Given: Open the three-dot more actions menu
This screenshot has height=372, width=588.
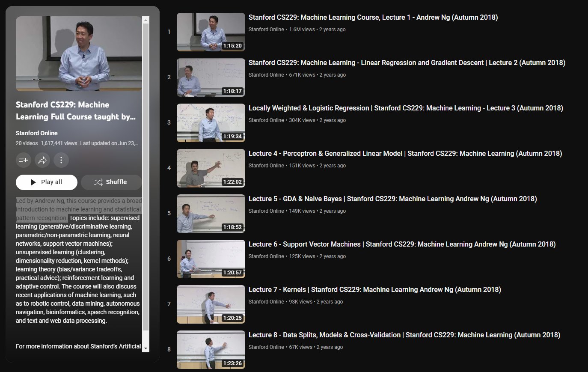Looking at the screenshot, I should [61, 160].
